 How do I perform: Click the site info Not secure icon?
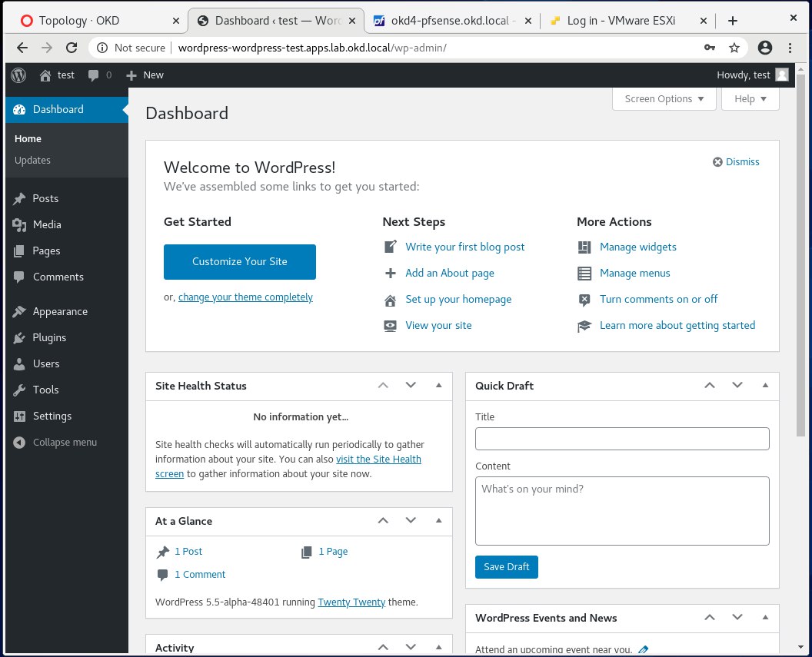(x=102, y=48)
